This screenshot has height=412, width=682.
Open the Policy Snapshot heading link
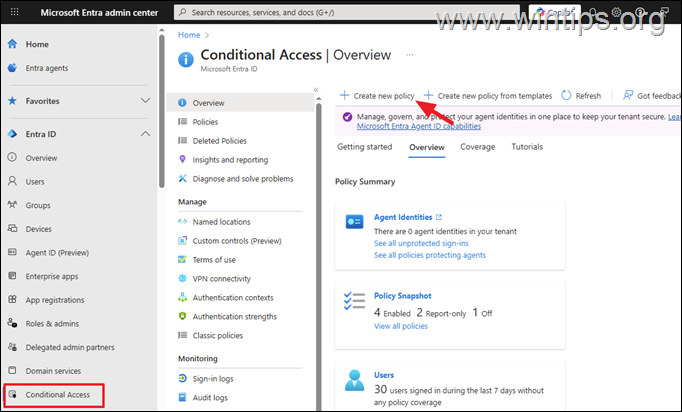pos(402,296)
